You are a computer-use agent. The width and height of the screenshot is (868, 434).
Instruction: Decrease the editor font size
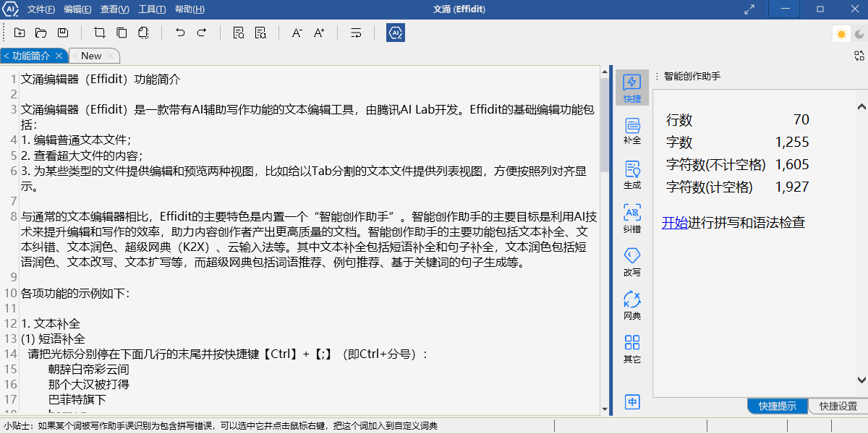coord(297,33)
